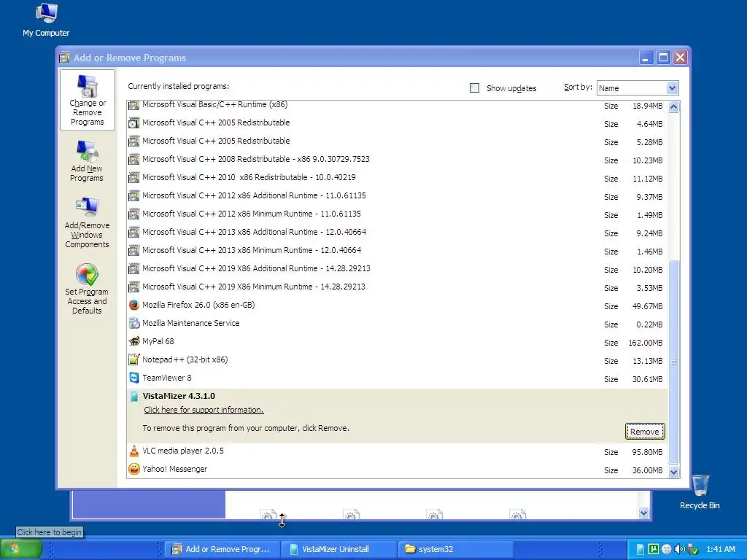Viewport: 747px width, 560px height.
Task: Click 49.67MB size value for Firefox
Action: point(648,306)
